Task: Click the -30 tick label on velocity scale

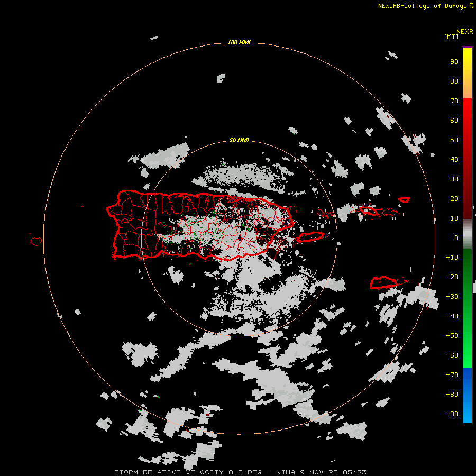Action: pyautogui.click(x=452, y=297)
